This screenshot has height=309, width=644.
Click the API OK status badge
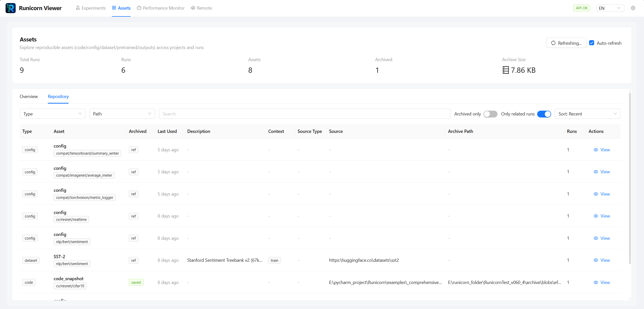point(581,8)
